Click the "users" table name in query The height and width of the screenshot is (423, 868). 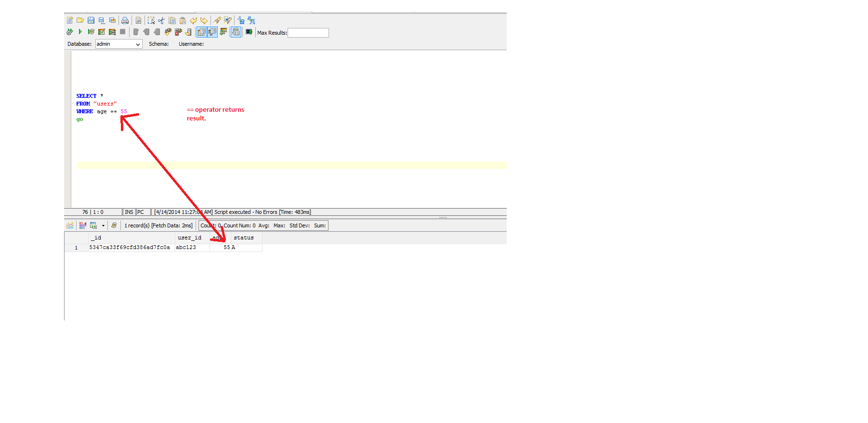point(105,104)
